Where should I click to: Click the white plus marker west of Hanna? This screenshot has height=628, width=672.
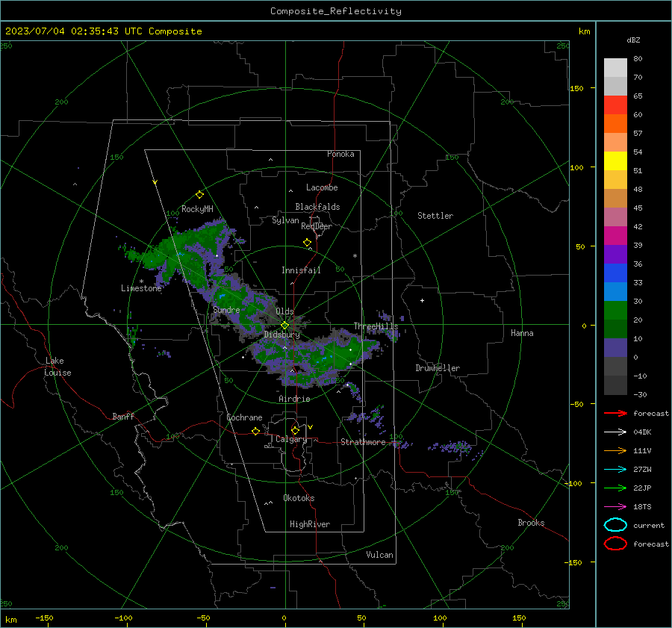click(x=422, y=300)
